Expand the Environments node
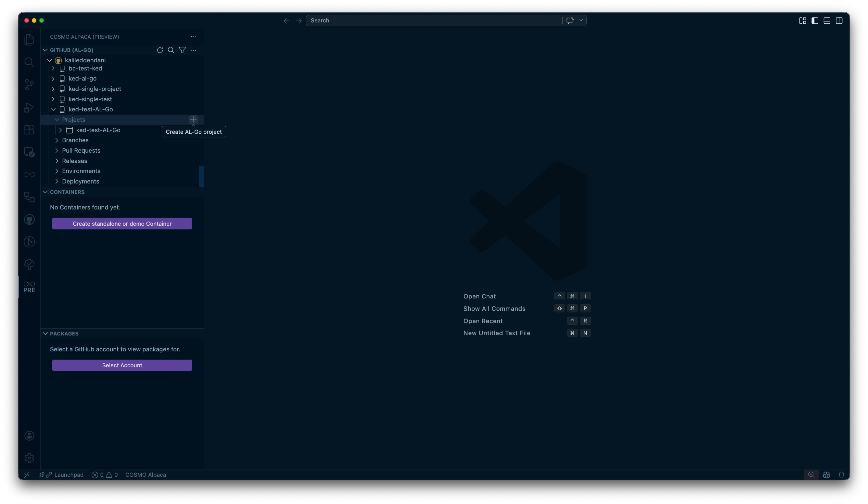The height and width of the screenshot is (504, 868). 57,171
